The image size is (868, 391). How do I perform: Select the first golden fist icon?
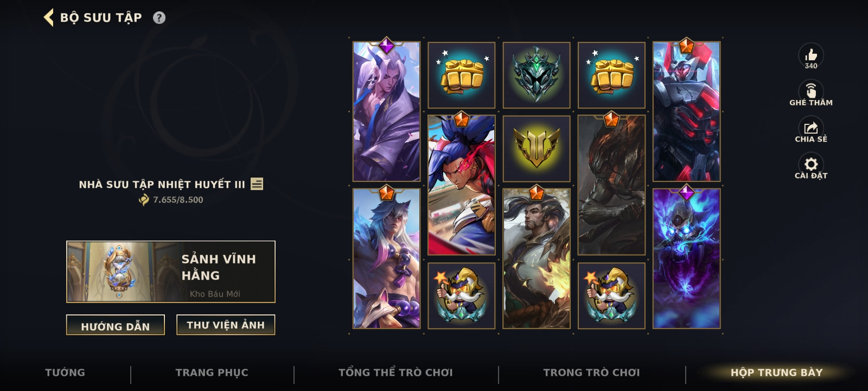tap(462, 75)
